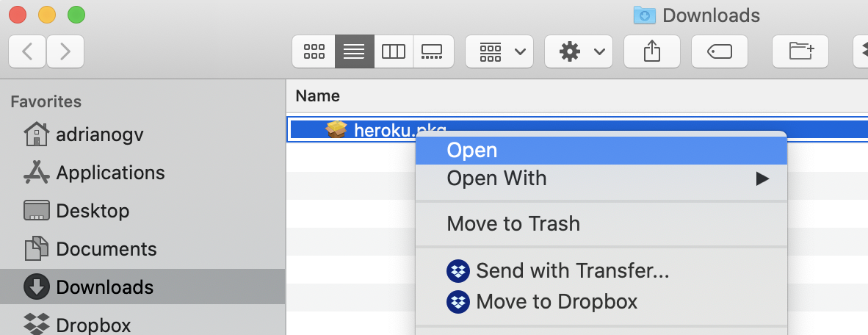This screenshot has width=868, height=335.
Task: Expand the Open With submenu
Action: tap(601, 179)
